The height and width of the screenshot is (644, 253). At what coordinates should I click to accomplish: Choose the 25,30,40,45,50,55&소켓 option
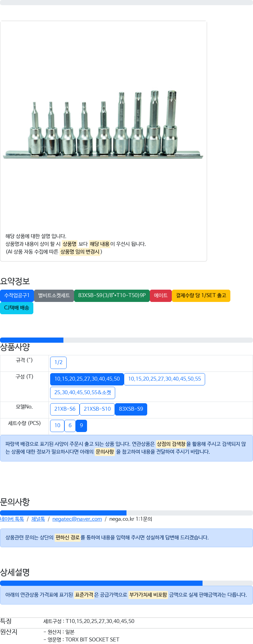pos(82,393)
